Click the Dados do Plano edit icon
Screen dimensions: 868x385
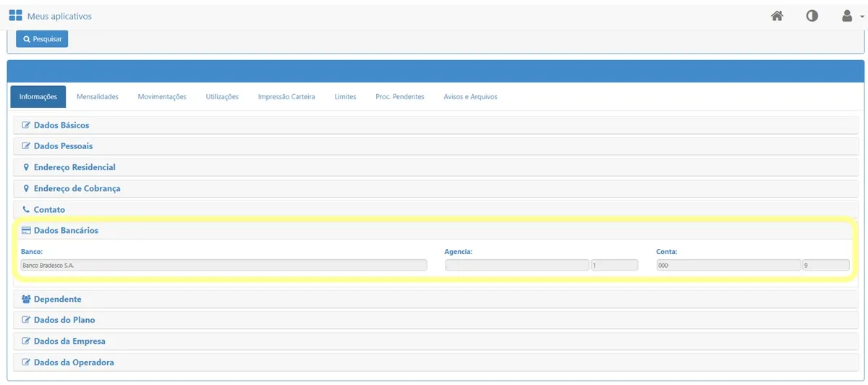[26, 320]
